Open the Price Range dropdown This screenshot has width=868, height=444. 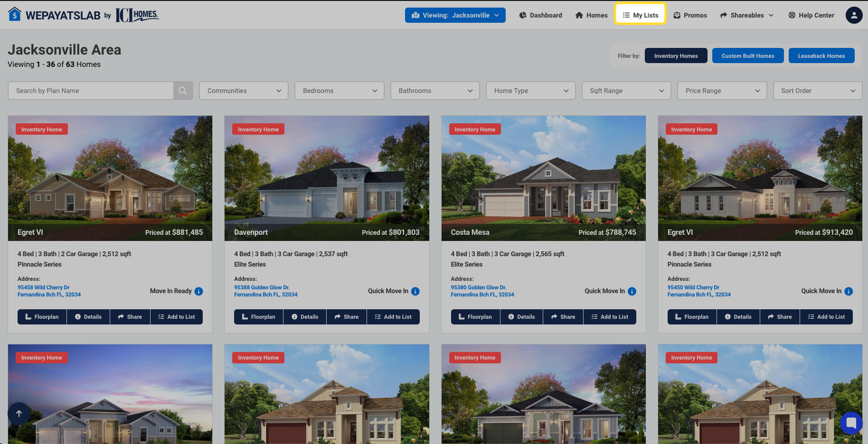(722, 91)
